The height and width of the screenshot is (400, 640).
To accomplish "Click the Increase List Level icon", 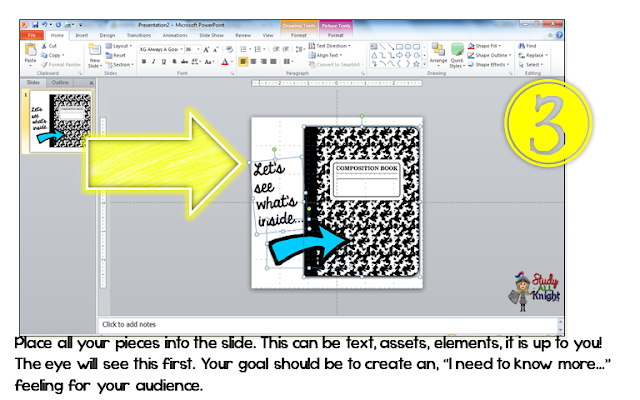I will [x=286, y=49].
